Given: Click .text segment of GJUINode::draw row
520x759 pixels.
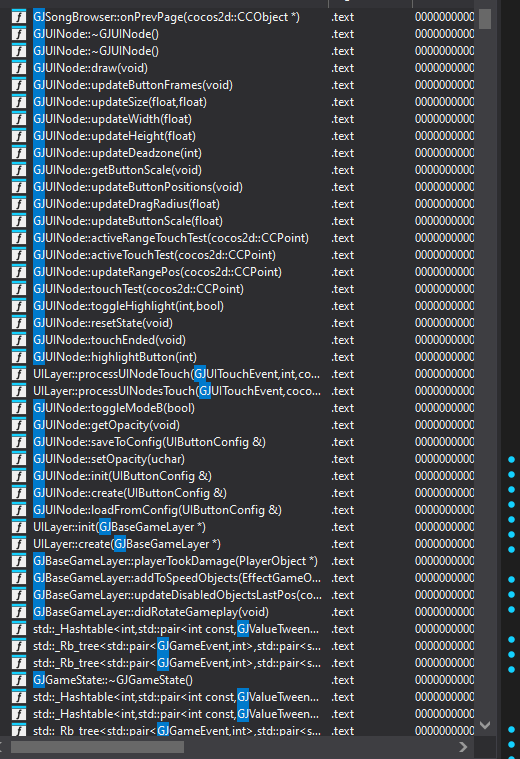Looking at the screenshot, I should [343, 68].
